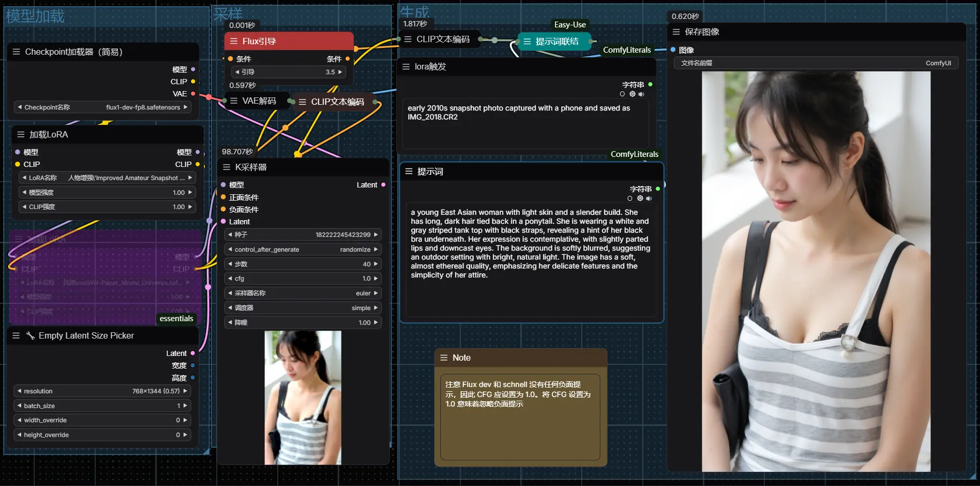This screenshot has height=486, width=980.
Task: Toggle the circle button in the lora触发 node
Action: [622, 94]
